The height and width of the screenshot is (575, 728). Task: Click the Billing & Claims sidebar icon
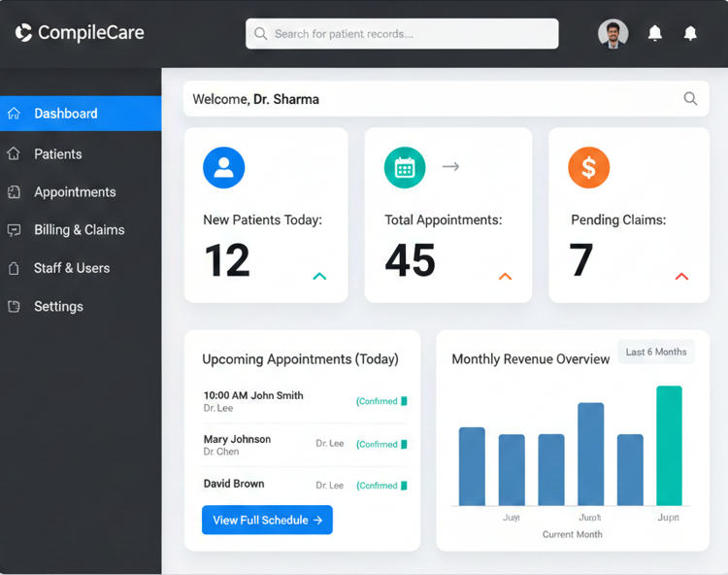click(14, 230)
